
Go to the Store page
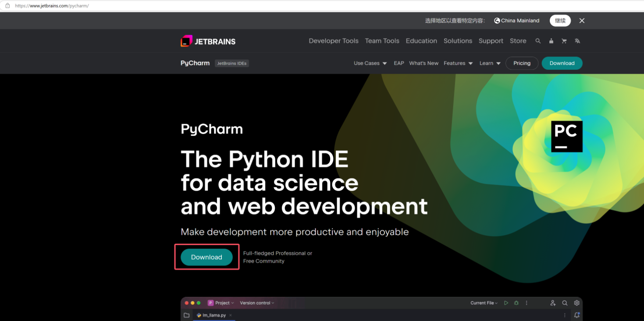(x=518, y=41)
